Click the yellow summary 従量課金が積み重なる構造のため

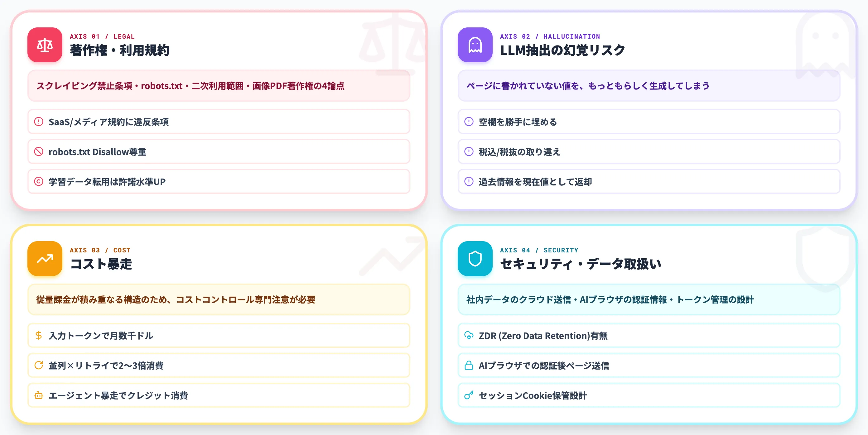point(219,300)
